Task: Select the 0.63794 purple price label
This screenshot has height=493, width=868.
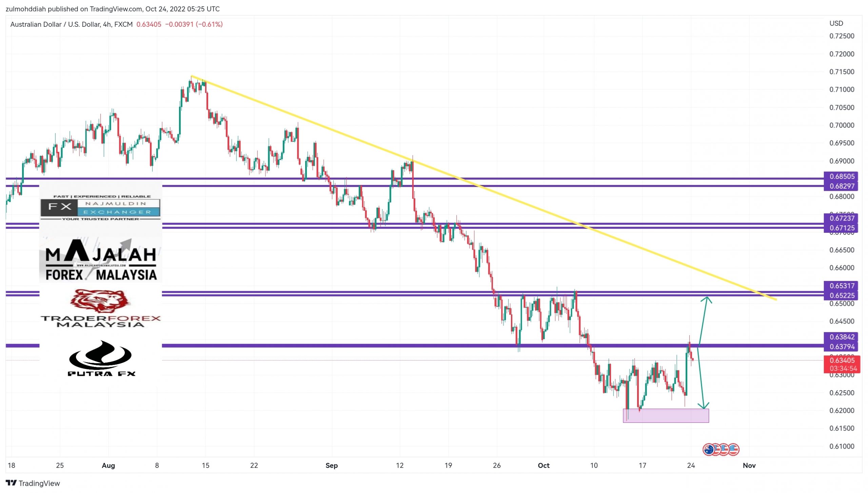Action: (842, 347)
